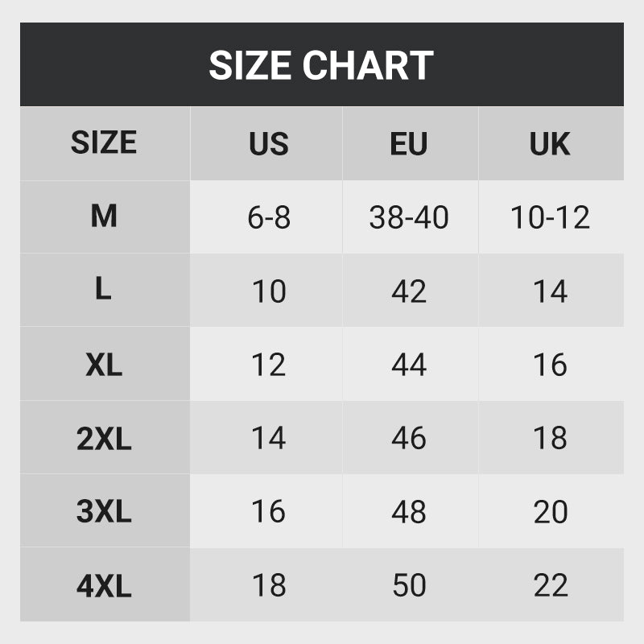Image resolution: width=644 pixels, height=644 pixels.
Task: Select the SIZE column header
Action: 104,143
